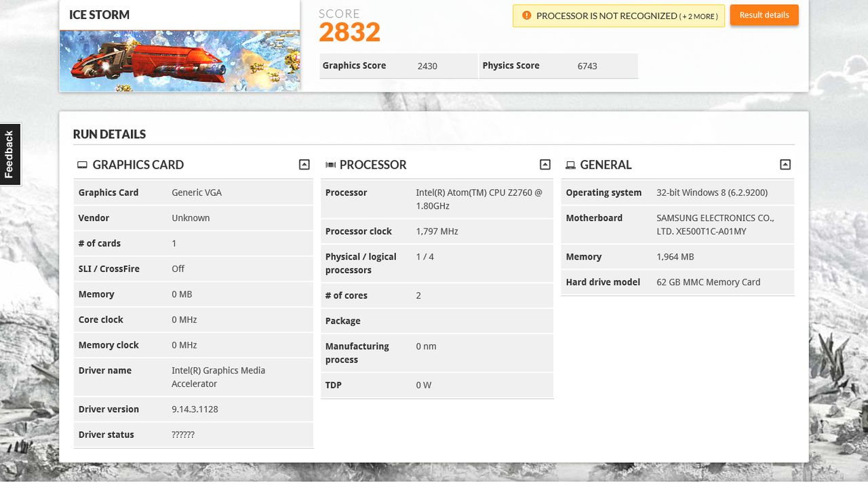The width and height of the screenshot is (868, 488).
Task: Click the Intel Atom CPU Z2760 processor name
Action: click(479, 199)
